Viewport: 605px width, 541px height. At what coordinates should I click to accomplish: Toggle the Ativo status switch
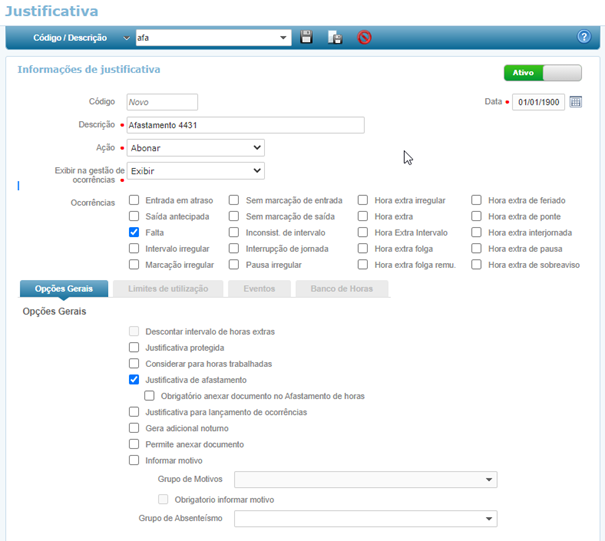tap(542, 73)
